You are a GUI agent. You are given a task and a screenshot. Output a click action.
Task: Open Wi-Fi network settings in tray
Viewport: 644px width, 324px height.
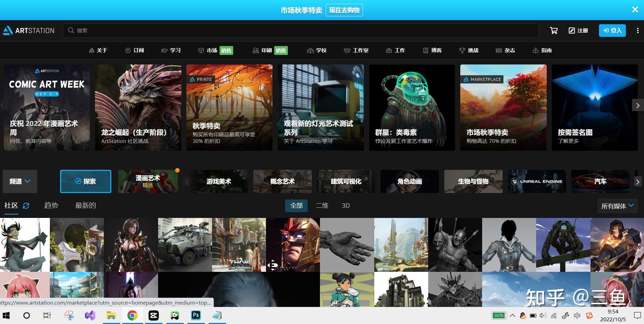click(554, 315)
